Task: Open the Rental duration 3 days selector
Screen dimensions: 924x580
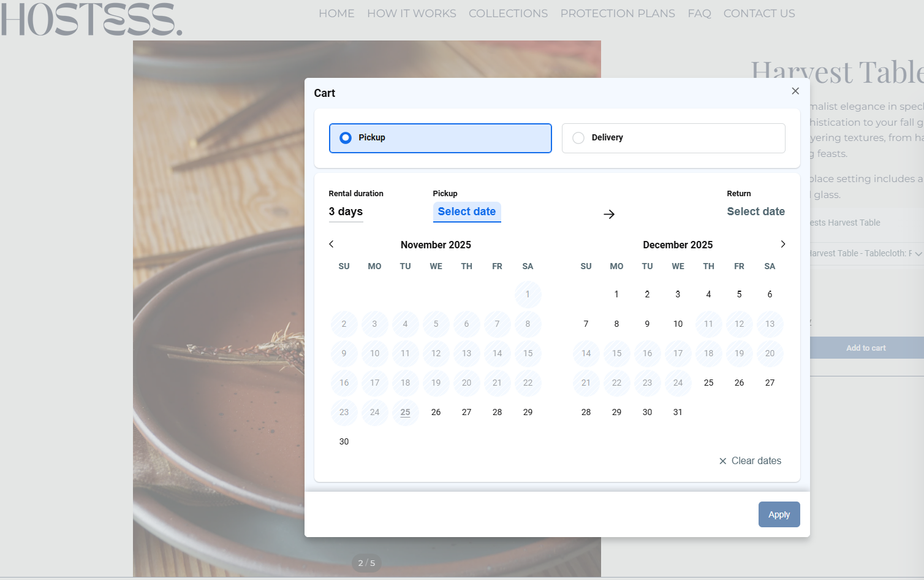Action: tap(346, 212)
